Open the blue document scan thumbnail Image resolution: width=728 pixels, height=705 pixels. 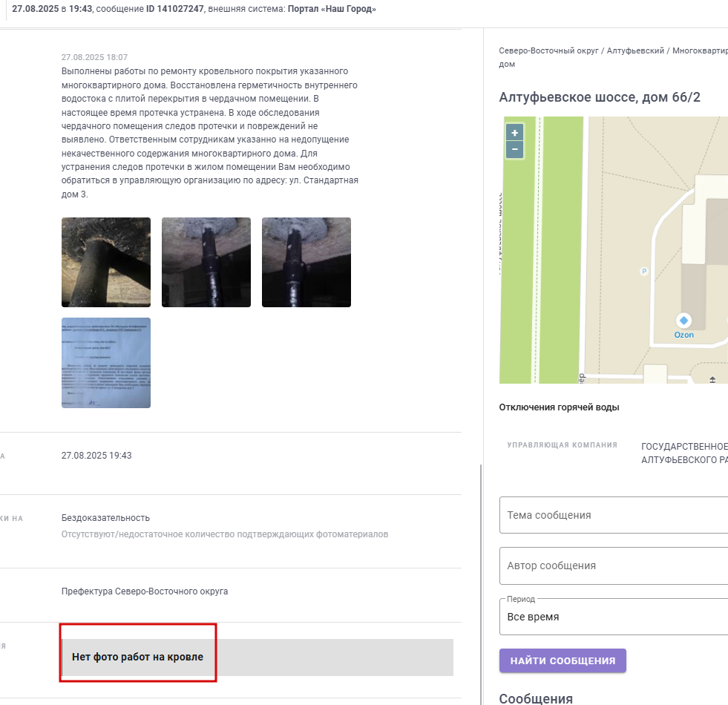pyautogui.click(x=106, y=363)
